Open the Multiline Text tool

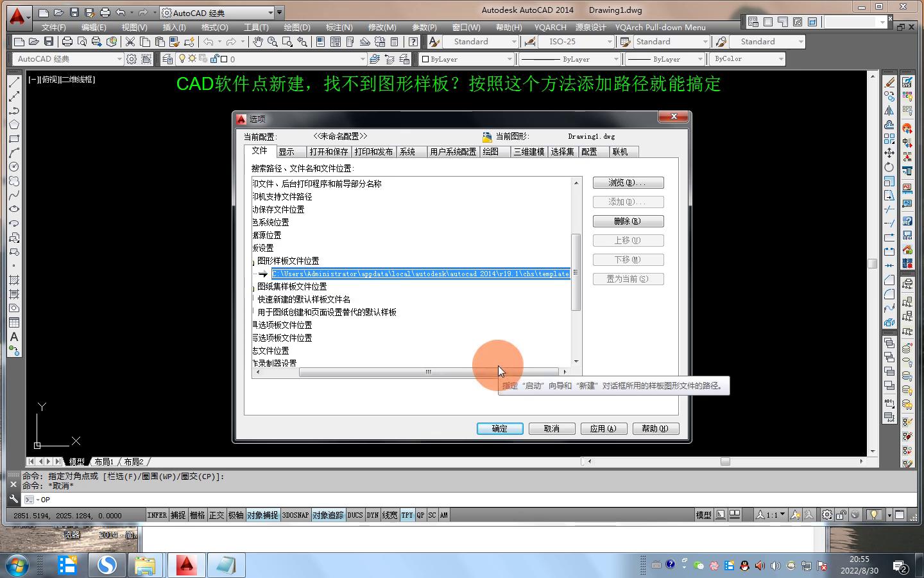coord(14,337)
